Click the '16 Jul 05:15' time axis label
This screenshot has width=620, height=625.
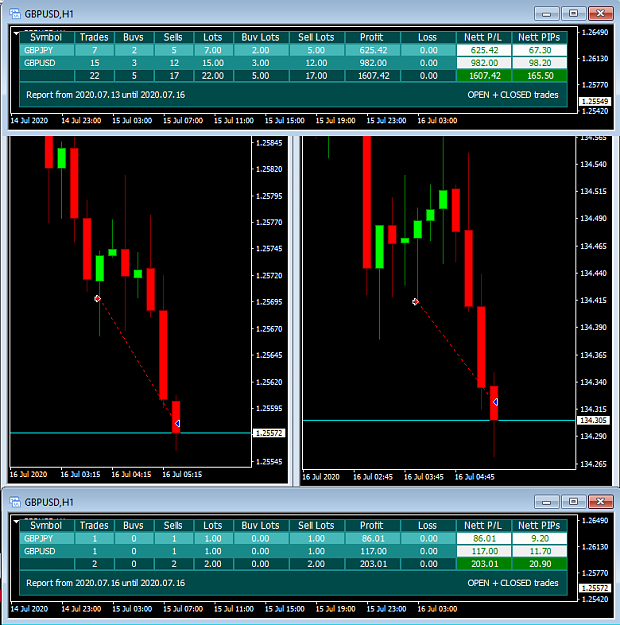point(182,474)
